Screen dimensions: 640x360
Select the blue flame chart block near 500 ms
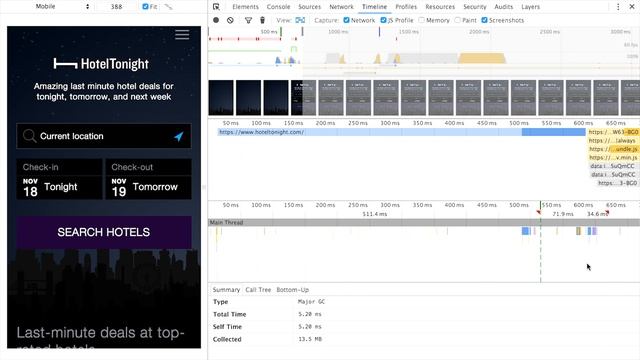click(x=526, y=231)
